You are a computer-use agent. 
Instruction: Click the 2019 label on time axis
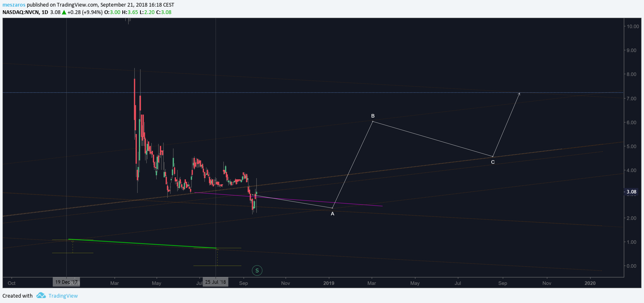click(329, 283)
